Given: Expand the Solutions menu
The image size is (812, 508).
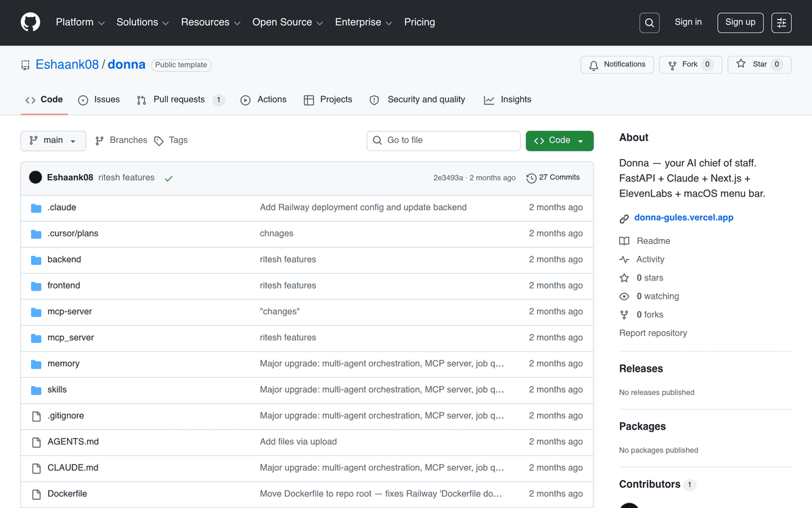Looking at the screenshot, I should click(142, 22).
